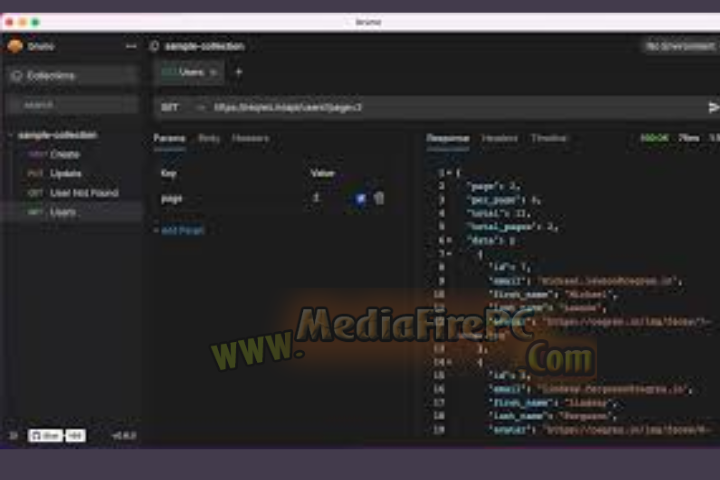The image size is (720, 480).
Task: Add a new request tab
Action: [x=239, y=72]
